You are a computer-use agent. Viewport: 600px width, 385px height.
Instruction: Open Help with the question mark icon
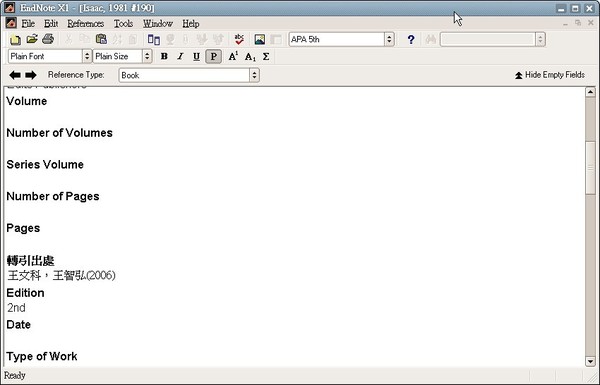pyautogui.click(x=411, y=39)
